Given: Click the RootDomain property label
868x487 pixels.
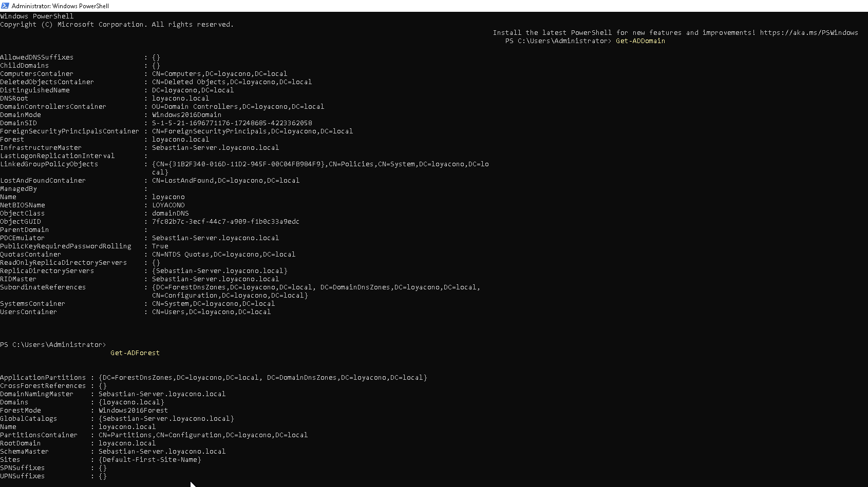Looking at the screenshot, I should tap(21, 443).
